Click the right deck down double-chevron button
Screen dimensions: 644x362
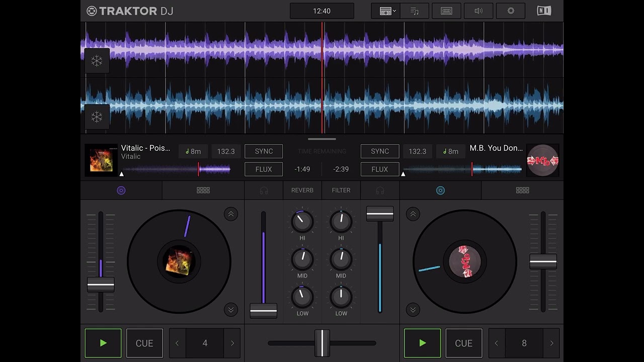point(413,309)
